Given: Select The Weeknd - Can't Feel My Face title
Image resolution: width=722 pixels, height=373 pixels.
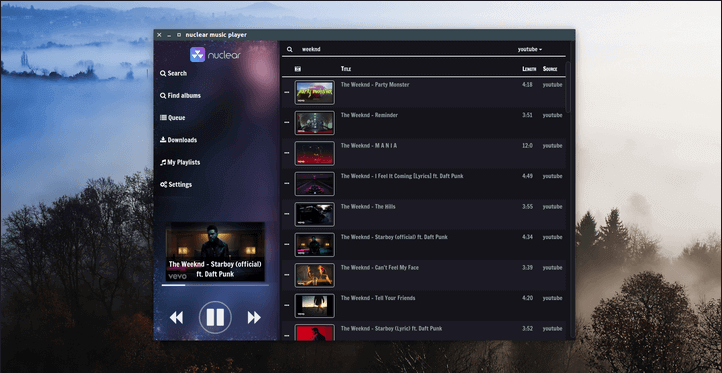Looking at the screenshot, I should (380, 268).
